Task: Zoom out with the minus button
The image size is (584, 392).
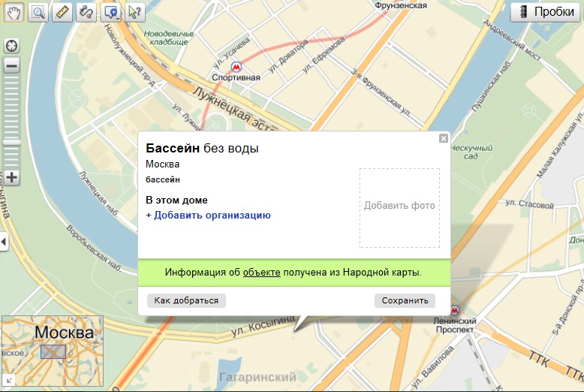Action: point(11,66)
